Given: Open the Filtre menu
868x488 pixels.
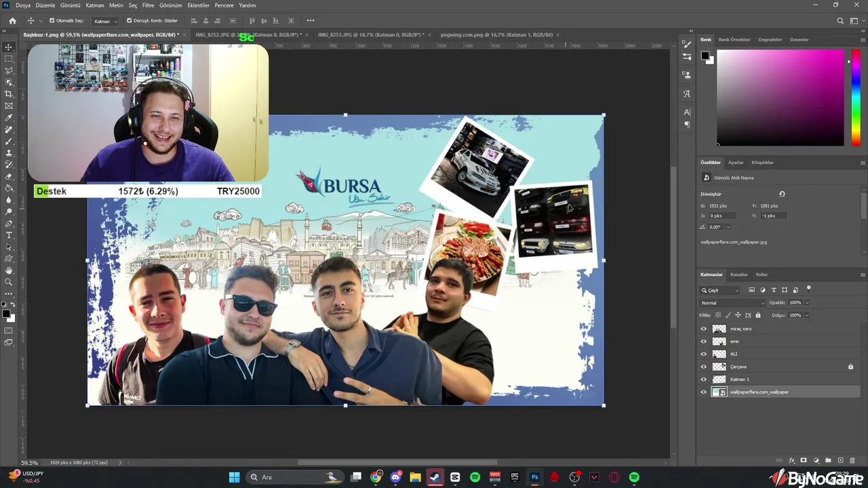Looking at the screenshot, I should [x=148, y=5].
